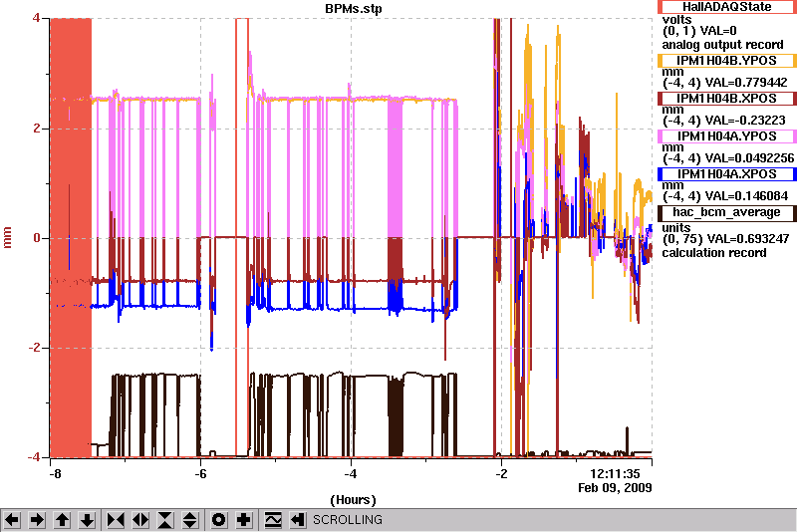The height and width of the screenshot is (532, 797).
Task: Click the -2 y-axis tick label
Action: coord(35,348)
